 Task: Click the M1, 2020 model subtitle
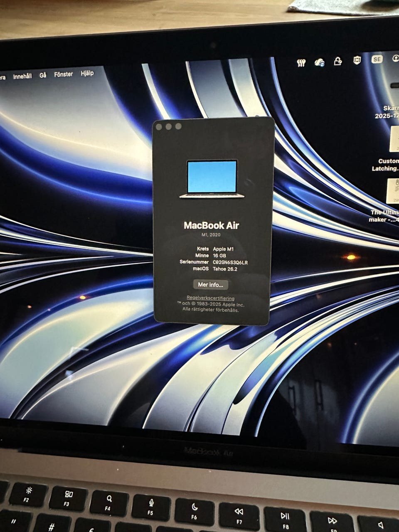click(x=211, y=235)
